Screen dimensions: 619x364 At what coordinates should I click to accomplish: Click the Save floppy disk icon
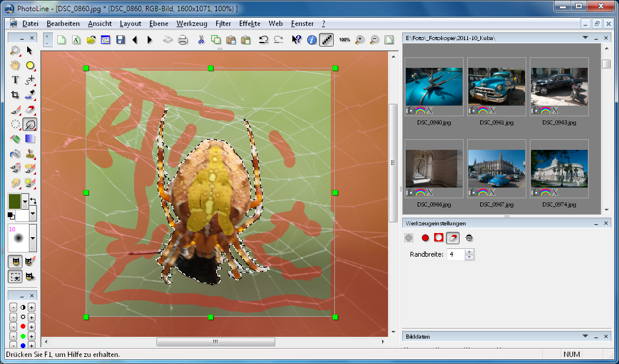[x=121, y=40]
